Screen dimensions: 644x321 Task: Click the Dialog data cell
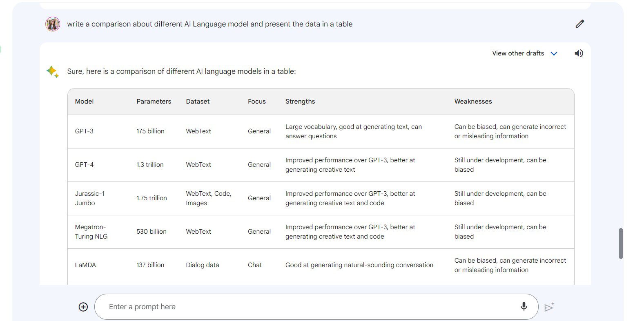tap(203, 265)
